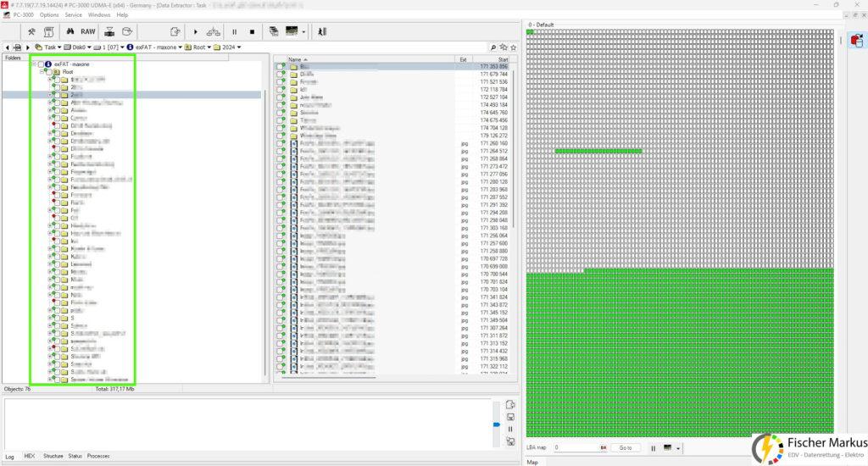Click the stacked sheets icon right of stop

pos(274,31)
